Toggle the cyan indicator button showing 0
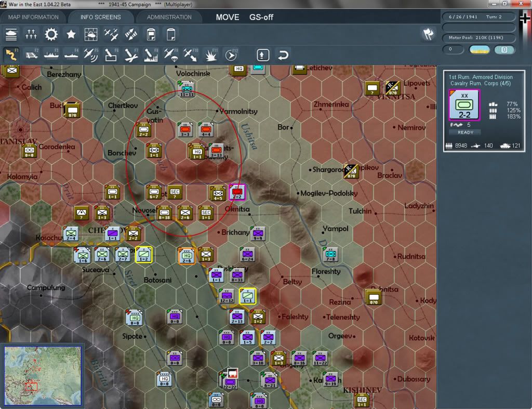The height and width of the screenshot is (409, 532). [x=504, y=49]
